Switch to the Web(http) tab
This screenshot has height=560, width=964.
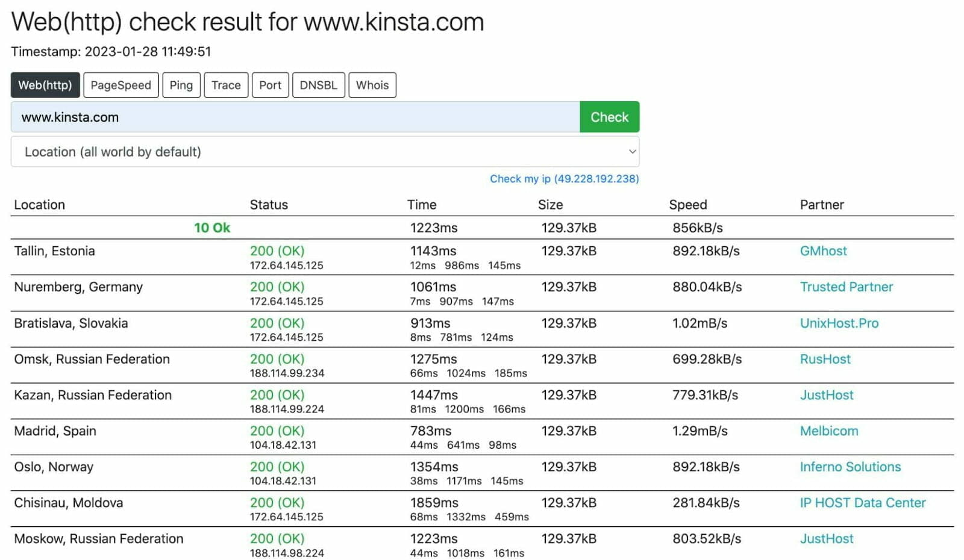(45, 85)
